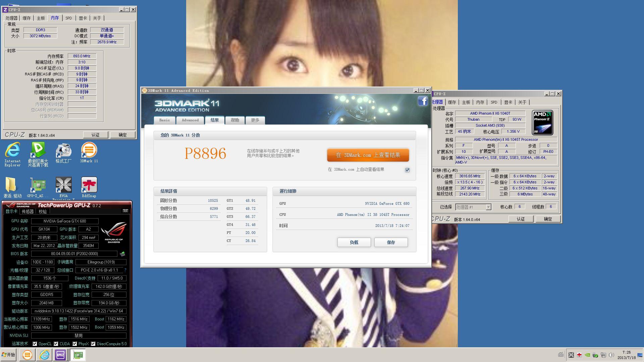The image size is (644, 362).
Task: Open the GPU-Z_AS desktop shortcut
Action: (38, 188)
